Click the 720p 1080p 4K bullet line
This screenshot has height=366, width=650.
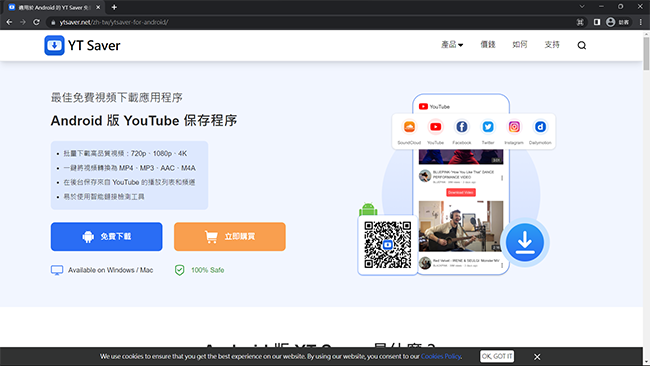coord(125,154)
